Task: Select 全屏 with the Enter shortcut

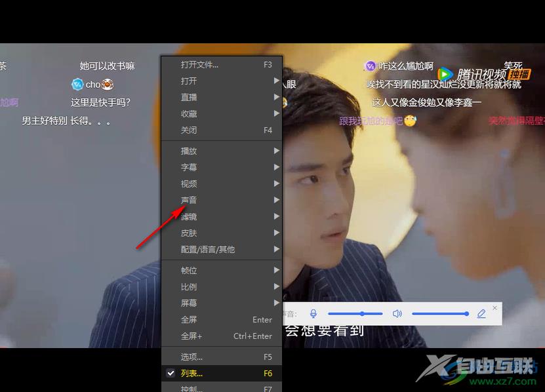Action: [222, 319]
